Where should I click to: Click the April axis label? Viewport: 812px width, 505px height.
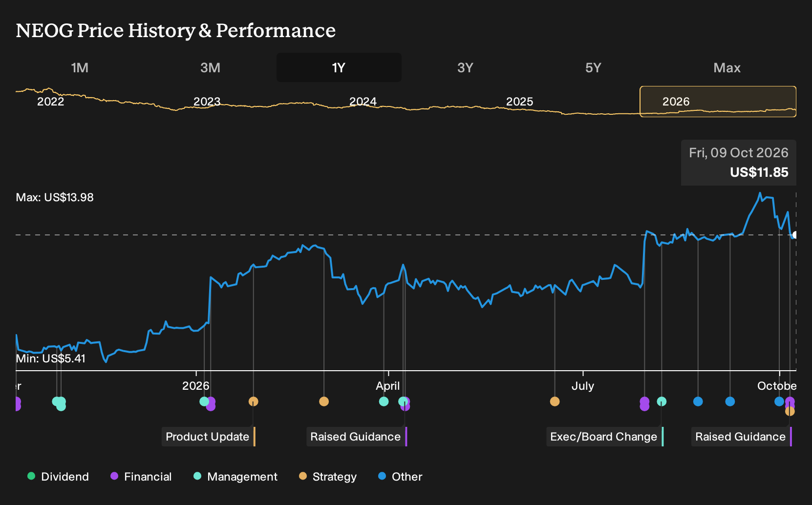click(388, 386)
